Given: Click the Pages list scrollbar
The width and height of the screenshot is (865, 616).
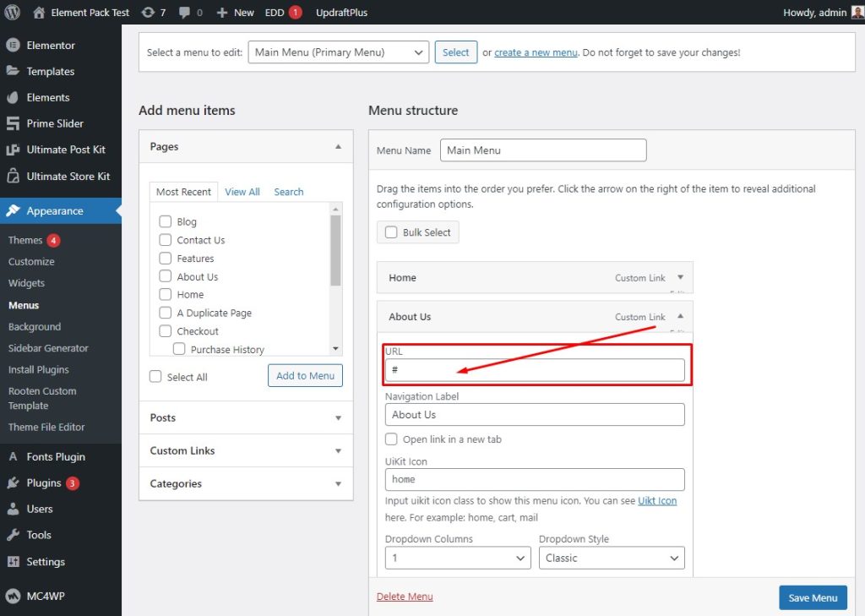Looking at the screenshot, I should click(335, 251).
